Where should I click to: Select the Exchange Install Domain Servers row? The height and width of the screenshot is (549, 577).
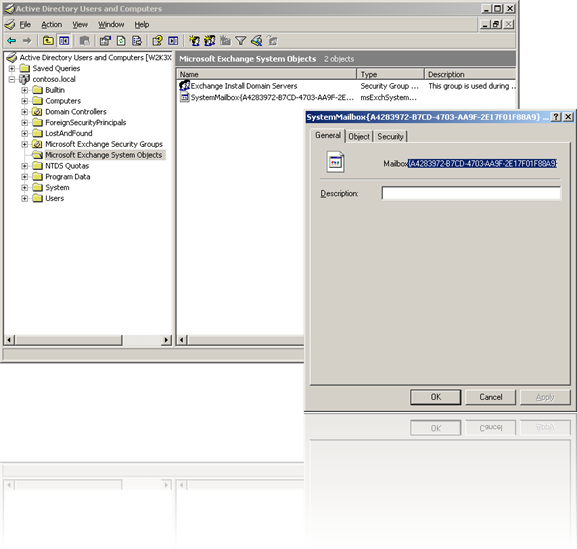pyautogui.click(x=244, y=86)
